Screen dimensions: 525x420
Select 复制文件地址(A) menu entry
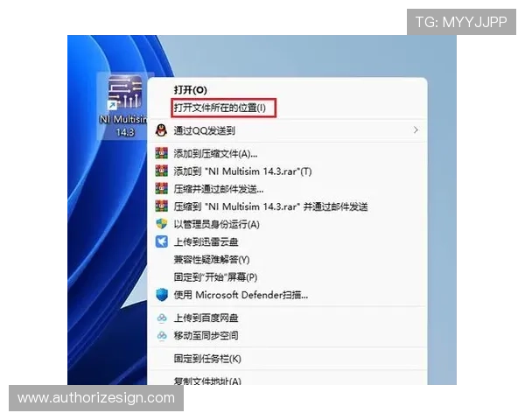point(287,380)
